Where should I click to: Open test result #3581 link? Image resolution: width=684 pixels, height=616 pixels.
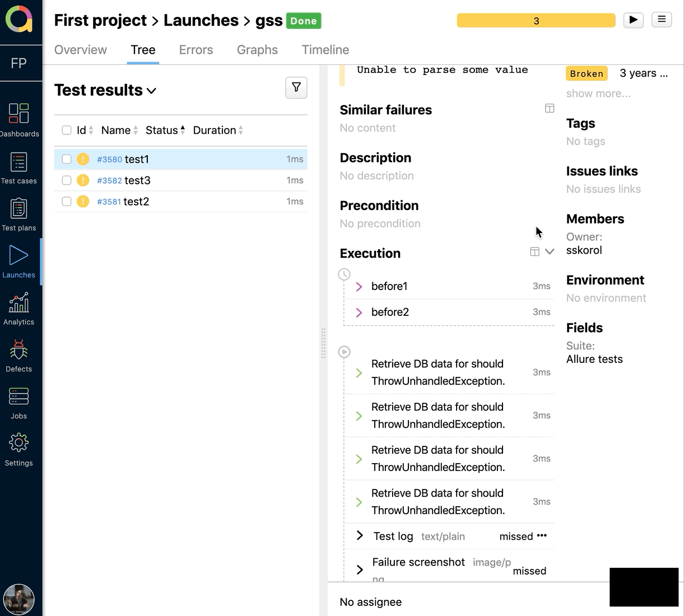[x=109, y=202]
